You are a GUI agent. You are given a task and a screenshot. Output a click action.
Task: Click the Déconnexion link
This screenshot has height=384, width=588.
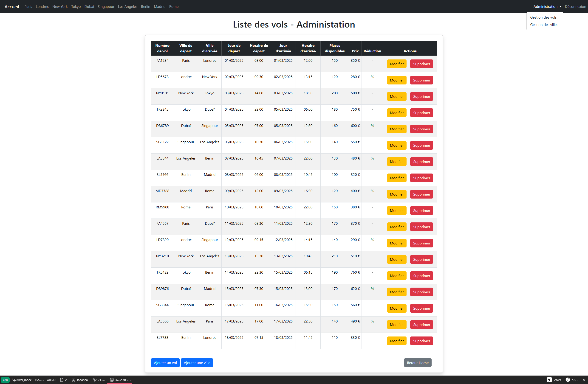coord(575,6)
